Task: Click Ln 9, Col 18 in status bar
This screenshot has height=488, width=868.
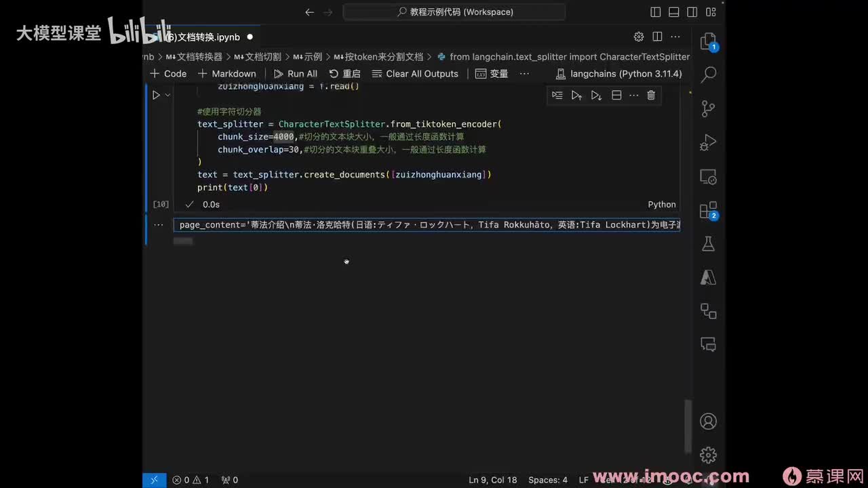Action: 493,480
